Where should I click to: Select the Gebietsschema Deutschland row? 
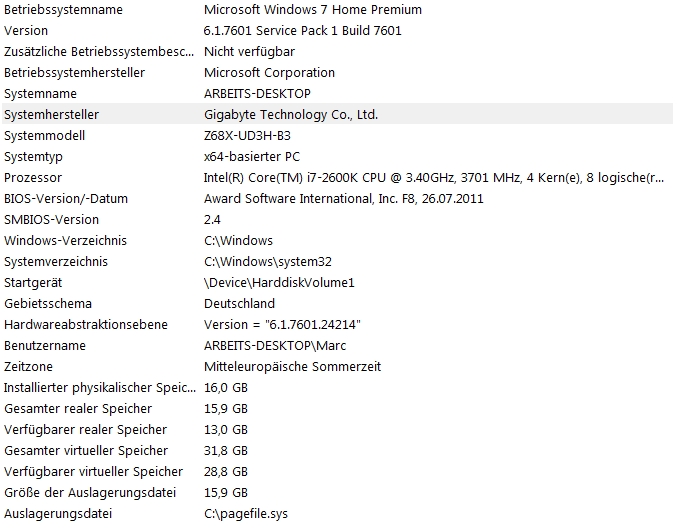pos(337,304)
